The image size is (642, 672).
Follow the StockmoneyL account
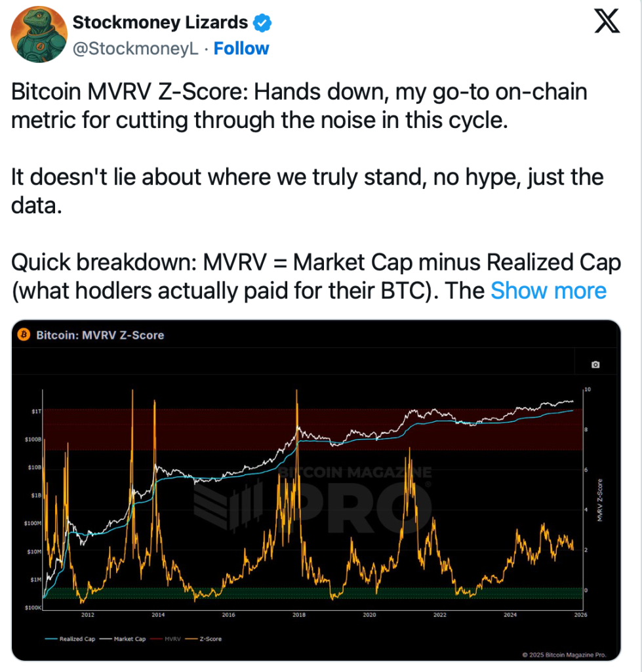(241, 49)
